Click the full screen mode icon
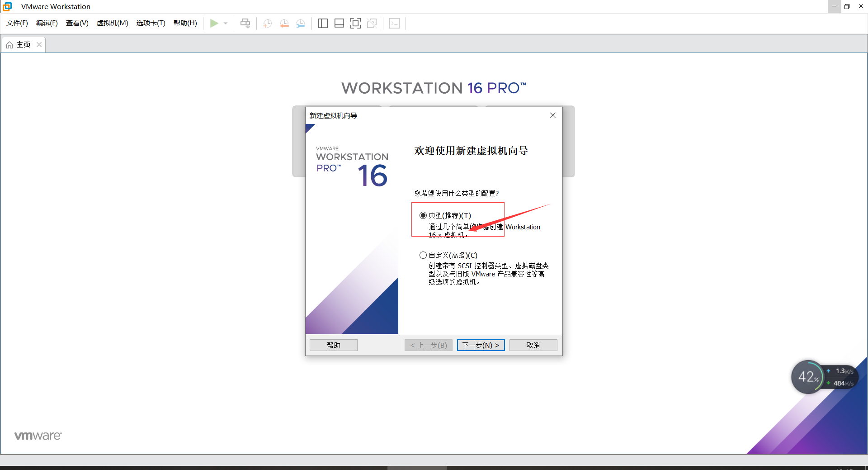This screenshot has width=868, height=470. (x=356, y=24)
